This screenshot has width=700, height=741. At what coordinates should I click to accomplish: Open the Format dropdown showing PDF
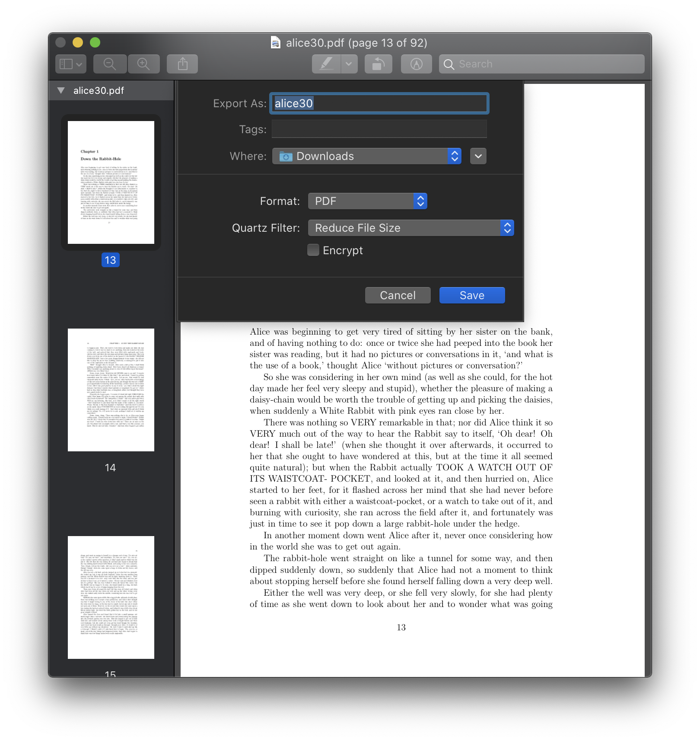tap(420, 201)
